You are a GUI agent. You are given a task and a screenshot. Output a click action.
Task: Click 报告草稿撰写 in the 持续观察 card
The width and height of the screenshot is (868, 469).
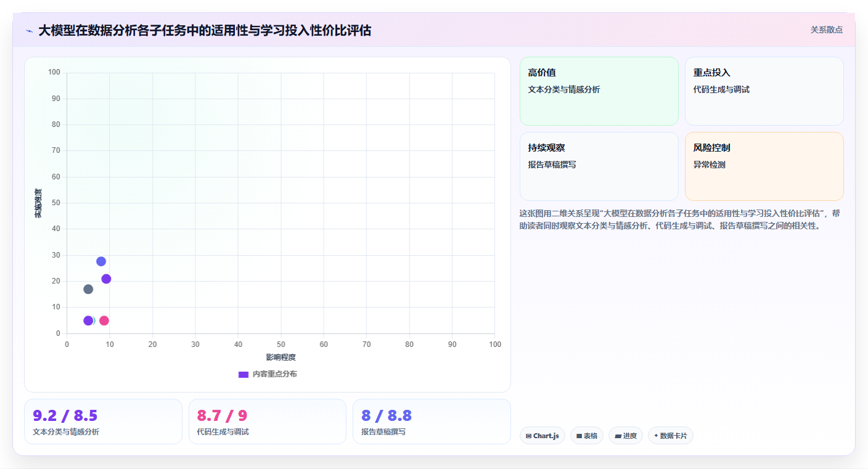tap(552, 165)
